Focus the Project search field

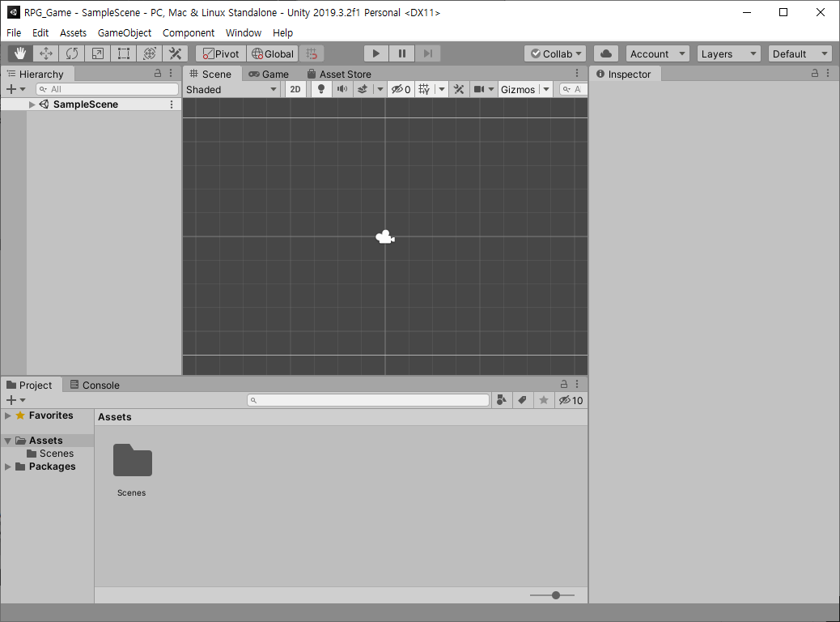tap(368, 400)
